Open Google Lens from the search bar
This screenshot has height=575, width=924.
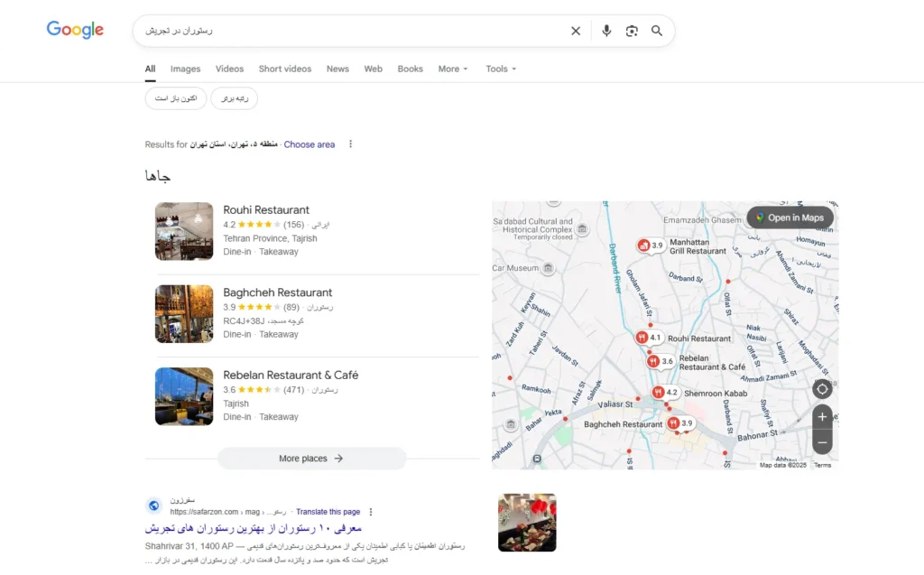click(x=632, y=30)
